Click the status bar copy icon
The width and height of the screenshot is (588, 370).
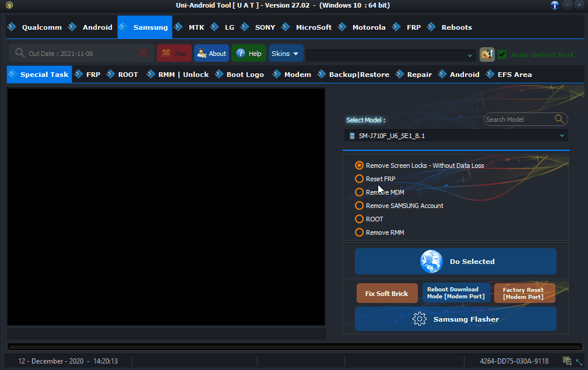tap(567, 361)
